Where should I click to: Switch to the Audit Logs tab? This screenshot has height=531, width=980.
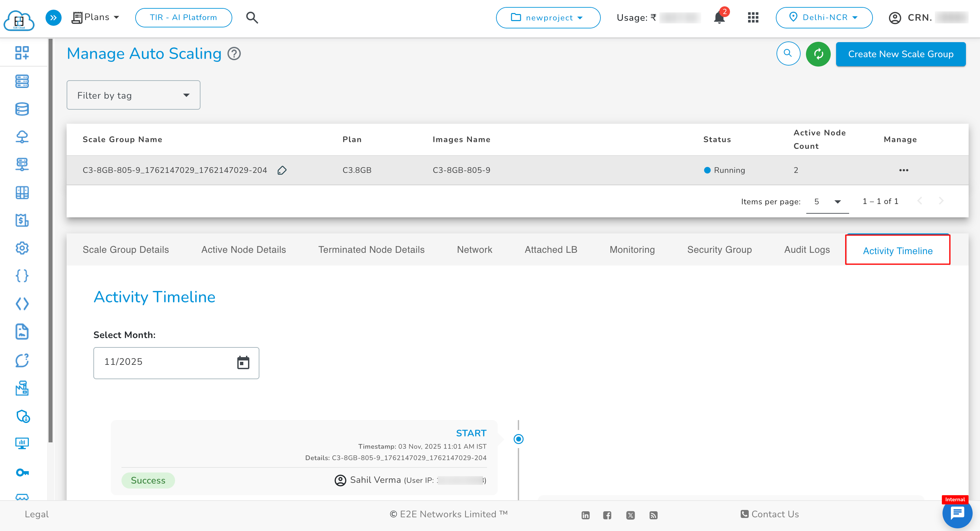(x=807, y=249)
